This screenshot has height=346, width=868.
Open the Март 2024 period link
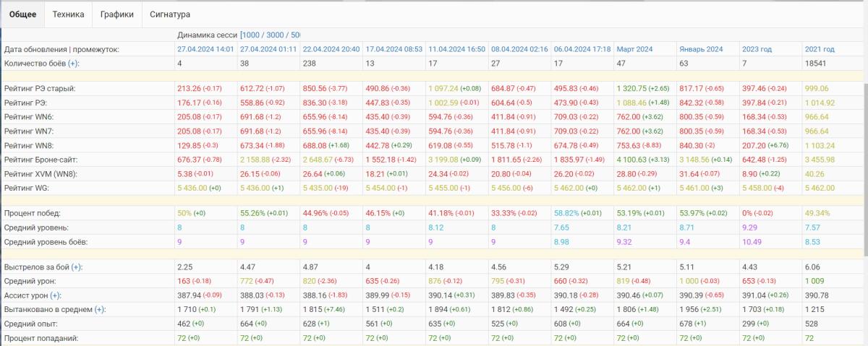point(634,49)
